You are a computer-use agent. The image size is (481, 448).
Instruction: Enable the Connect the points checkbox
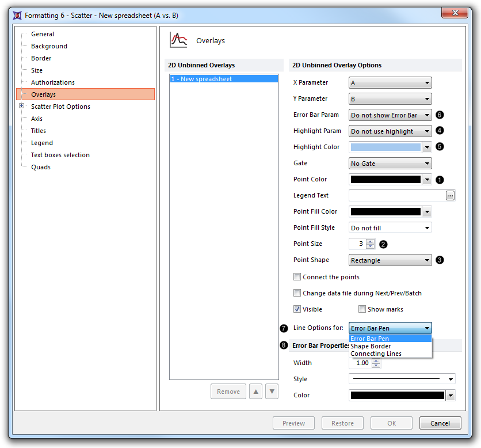297,277
